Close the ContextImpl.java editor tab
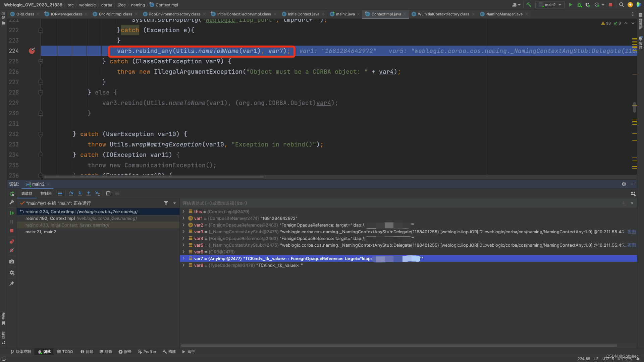 pyautogui.click(x=405, y=14)
